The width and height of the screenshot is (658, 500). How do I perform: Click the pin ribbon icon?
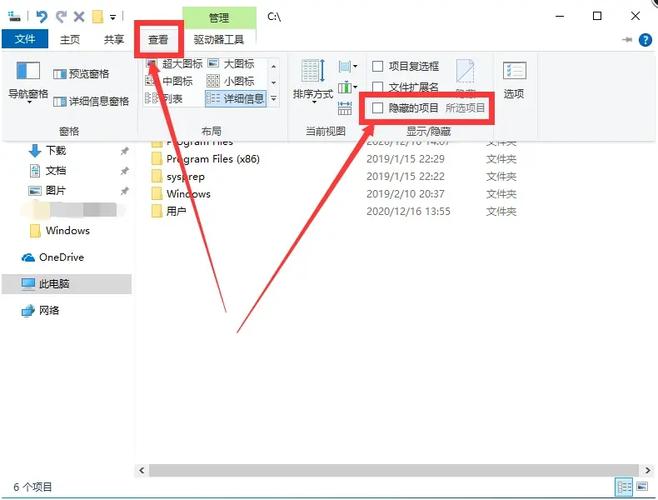coord(627,40)
